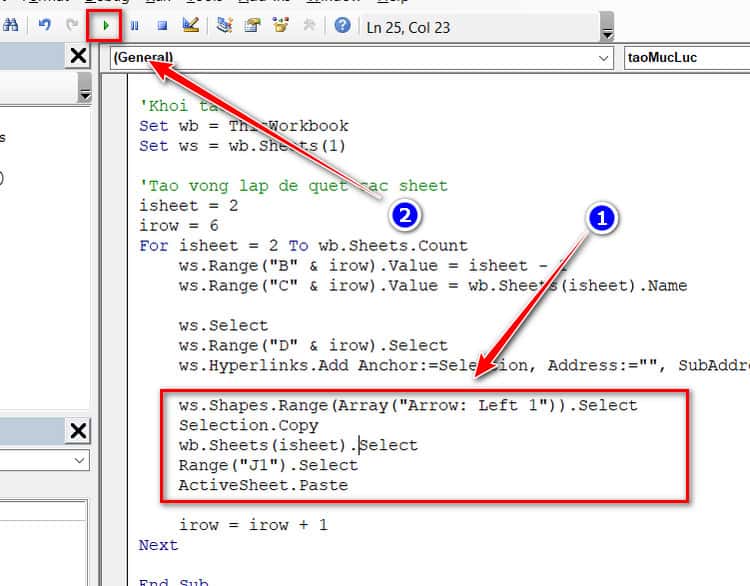Image resolution: width=750 pixels, height=586 pixels.
Task: Undo the last edit
Action: tap(44, 24)
